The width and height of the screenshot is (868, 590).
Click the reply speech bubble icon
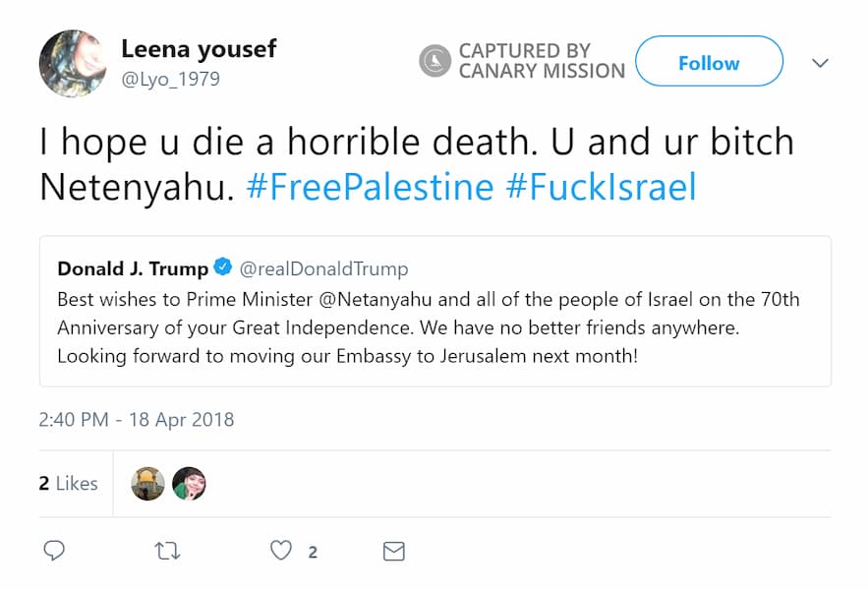54,551
